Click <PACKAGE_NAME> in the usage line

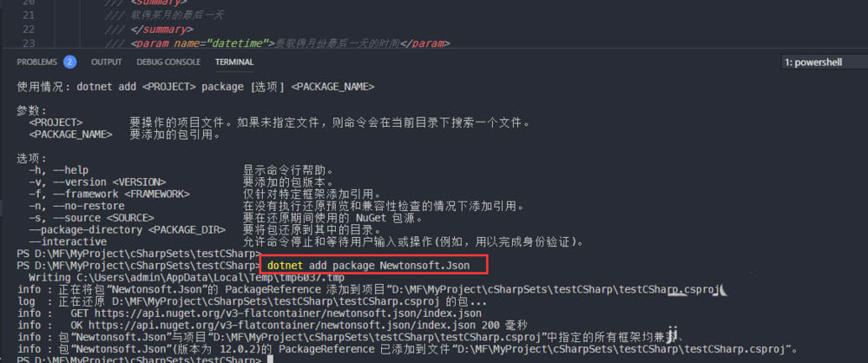[332, 87]
